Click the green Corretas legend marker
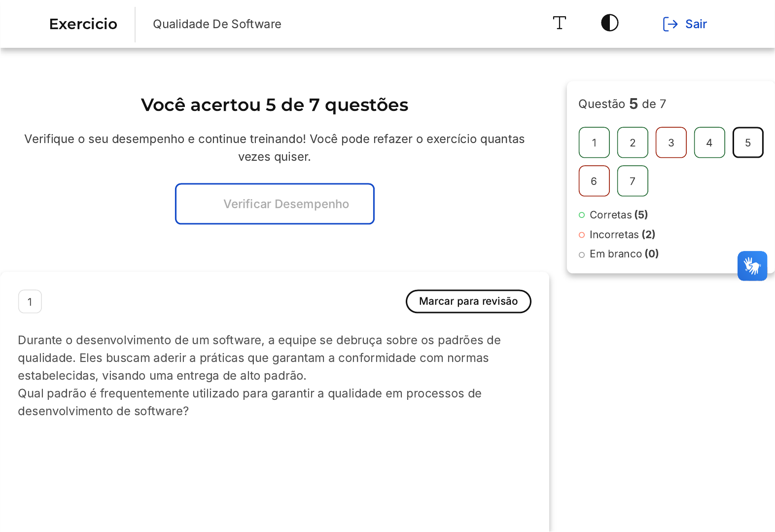 [582, 215]
